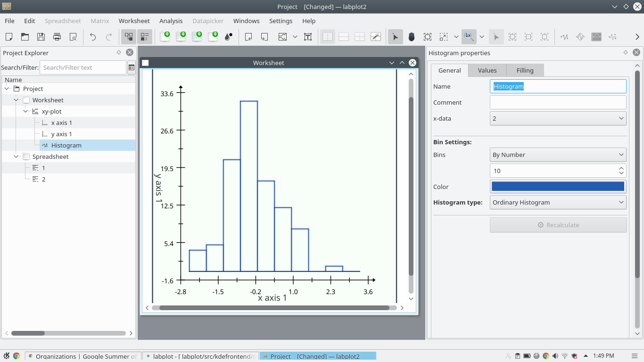The image size is (644, 362).
Task: Click the text label tool icon
Action: 308,37
